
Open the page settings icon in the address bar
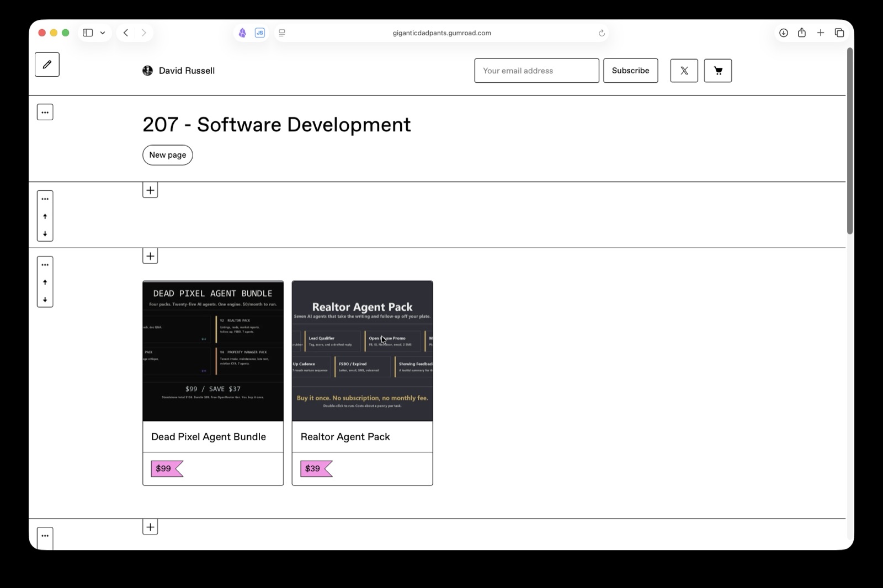tap(282, 33)
